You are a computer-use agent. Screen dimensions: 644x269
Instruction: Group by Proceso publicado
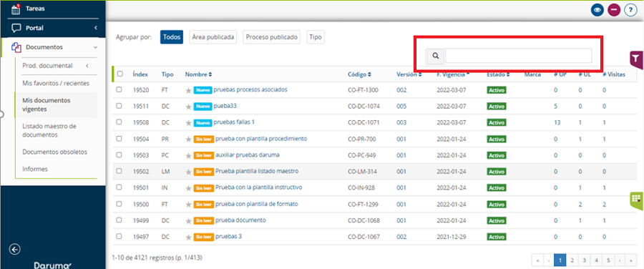(271, 37)
